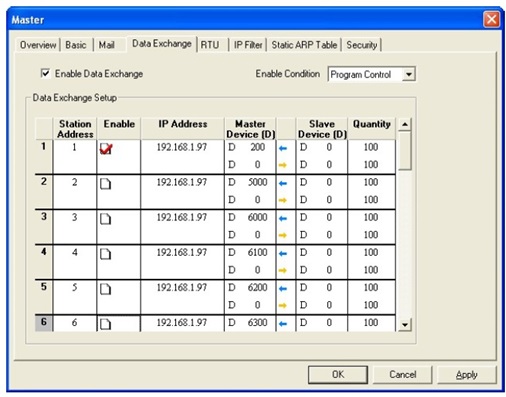Click Station Address cell for station 1
Viewport: 506px width, 397px height.
coord(75,156)
